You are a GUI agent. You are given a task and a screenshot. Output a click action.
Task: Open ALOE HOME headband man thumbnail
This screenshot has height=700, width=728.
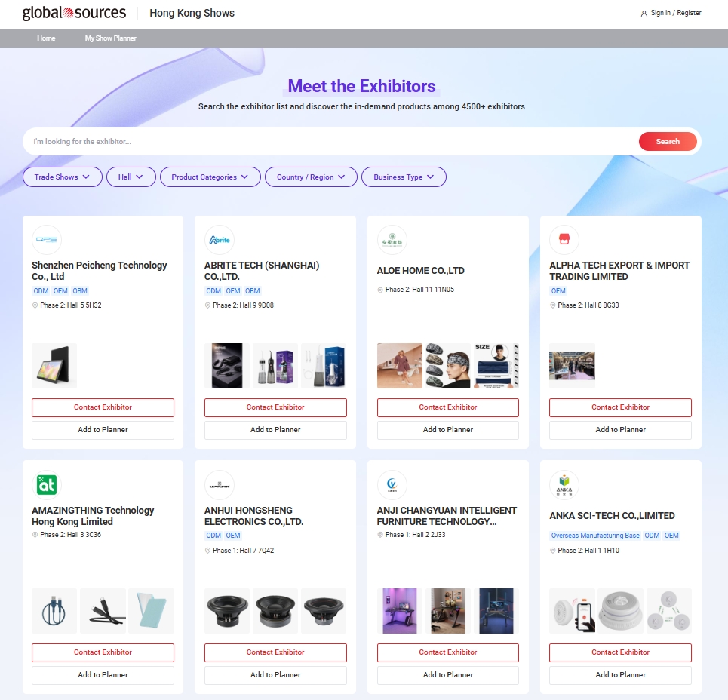click(x=448, y=366)
